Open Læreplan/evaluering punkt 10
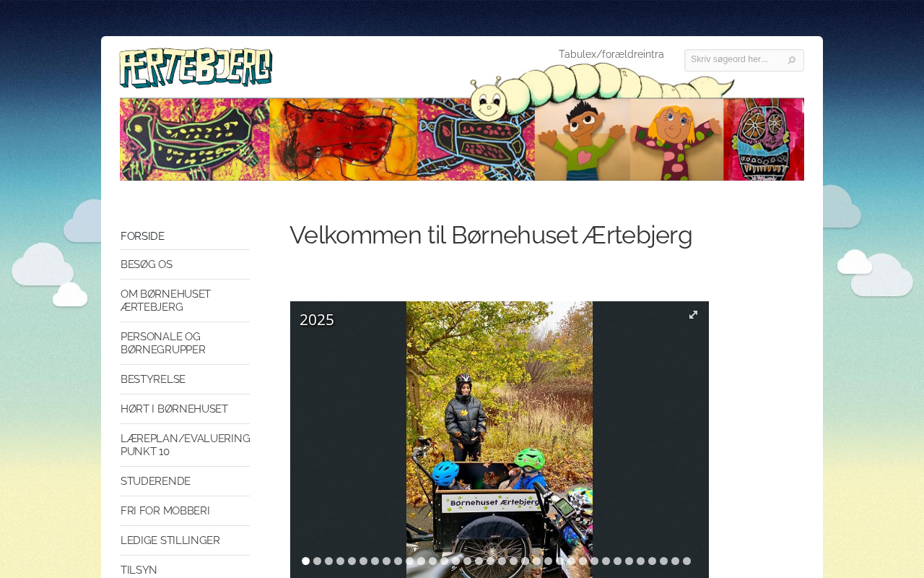The height and width of the screenshot is (578, 924). (185, 445)
